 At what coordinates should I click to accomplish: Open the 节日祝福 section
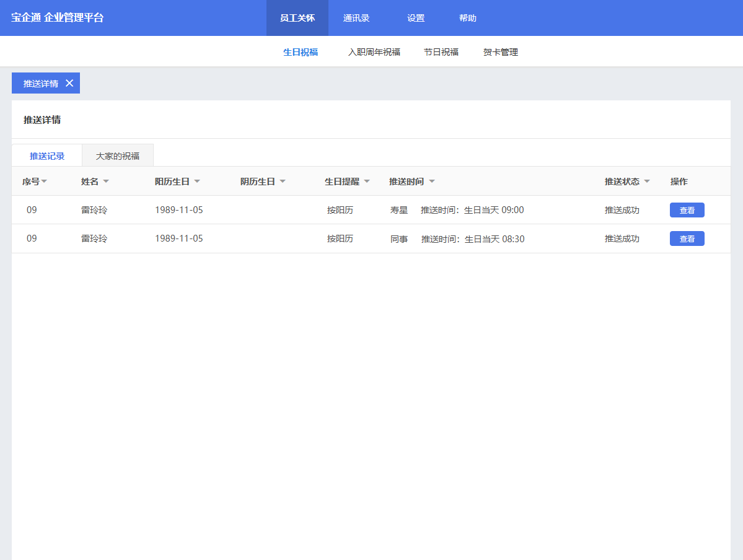(x=441, y=52)
